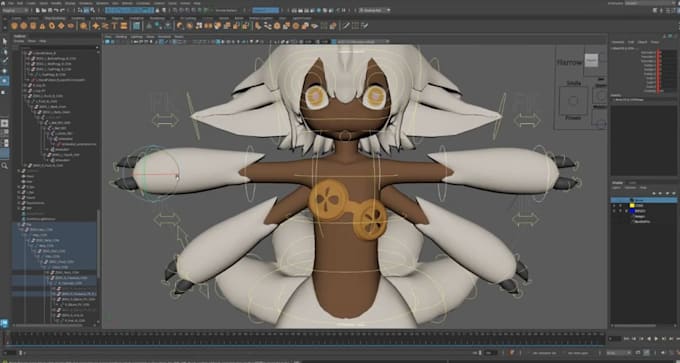The image size is (680, 363).
Task: Click the play forwards button in playback controls
Action: [655, 339]
